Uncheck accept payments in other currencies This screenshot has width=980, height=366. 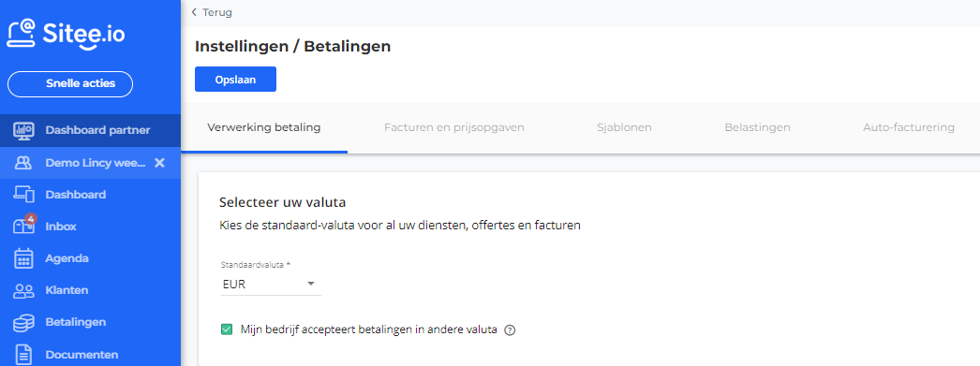pyautogui.click(x=227, y=329)
